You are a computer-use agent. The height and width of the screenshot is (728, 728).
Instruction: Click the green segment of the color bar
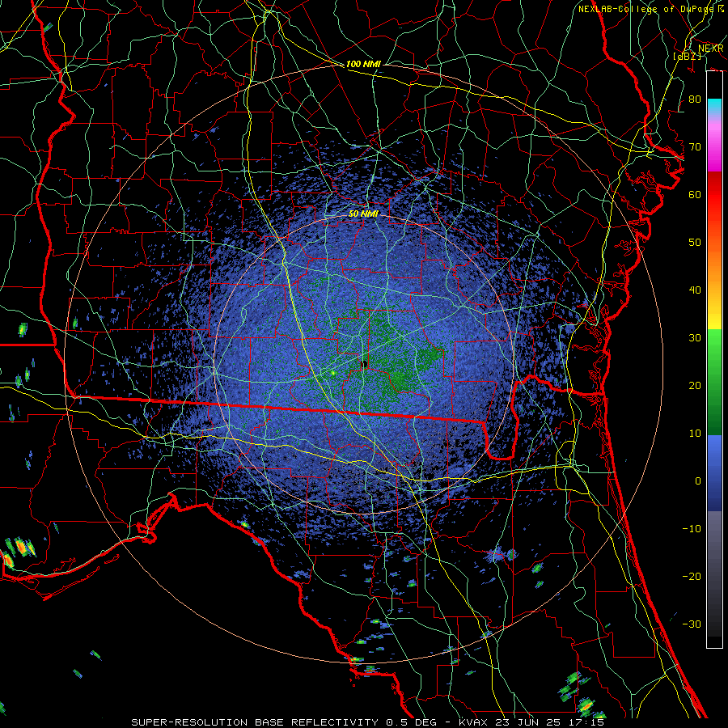[x=714, y=382]
